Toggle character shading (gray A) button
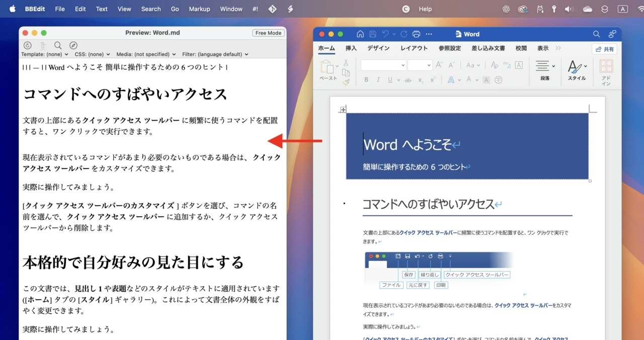This screenshot has height=340, width=644. click(x=486, y=80)
